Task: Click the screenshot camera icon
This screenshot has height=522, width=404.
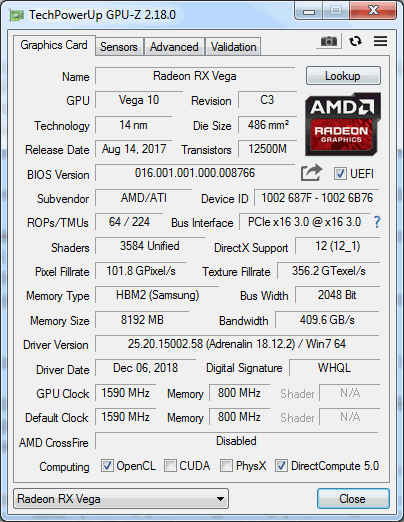Action: click(x=329, y=41)
